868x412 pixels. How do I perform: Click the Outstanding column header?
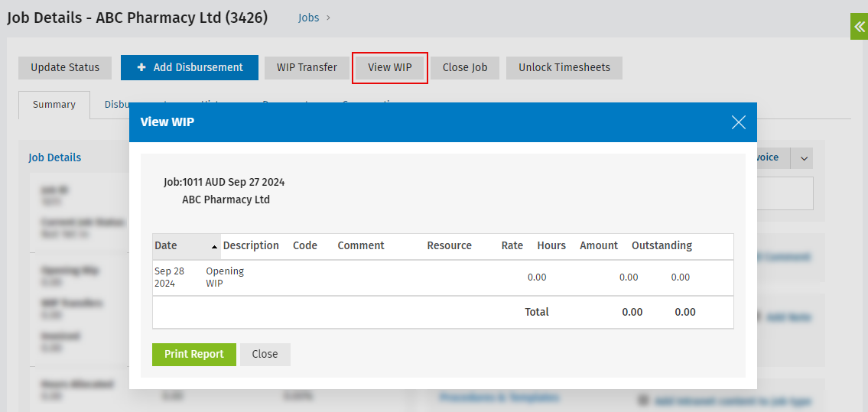662,245
